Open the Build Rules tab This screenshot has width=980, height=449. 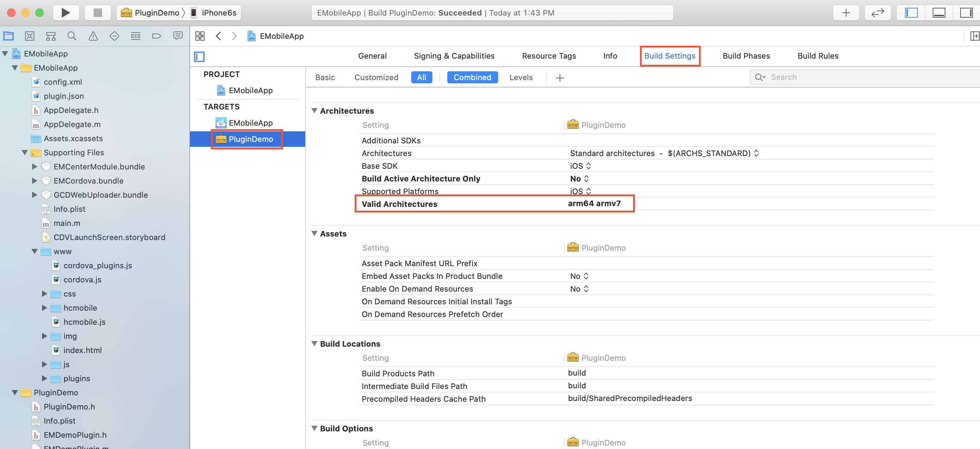[818, 56]
